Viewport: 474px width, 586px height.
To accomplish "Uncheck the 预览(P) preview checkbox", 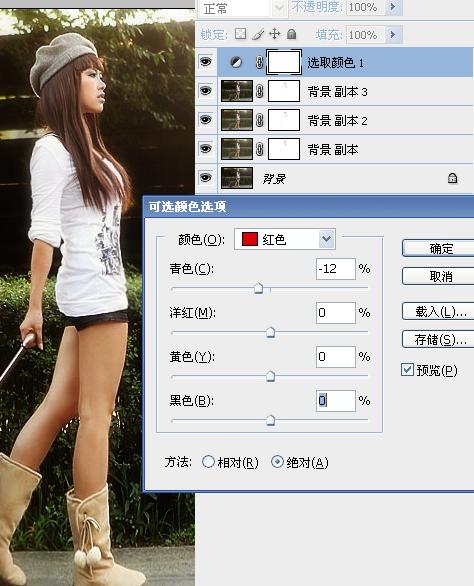I will 407,370.
